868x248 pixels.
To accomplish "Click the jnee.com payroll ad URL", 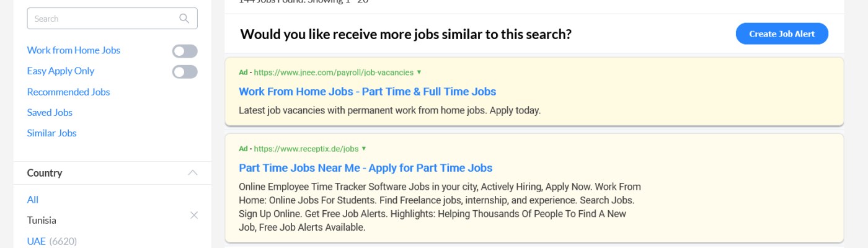I will 334,73.
